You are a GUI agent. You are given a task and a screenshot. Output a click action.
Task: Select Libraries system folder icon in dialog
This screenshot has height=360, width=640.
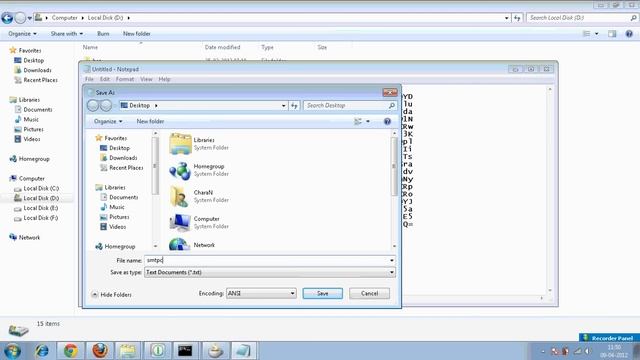pos(180,144)
